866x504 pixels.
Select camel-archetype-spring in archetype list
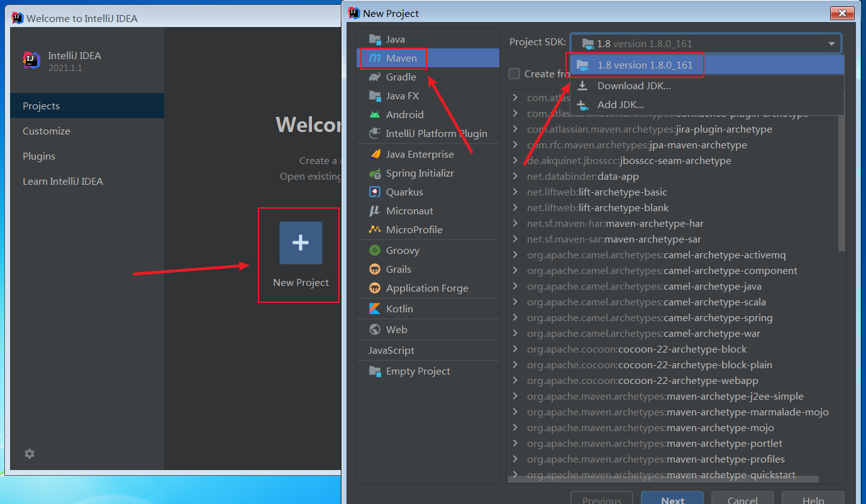[x=673, y=317]
